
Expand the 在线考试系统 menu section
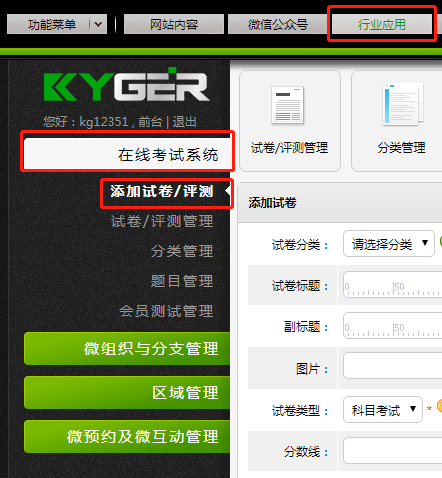(128, 154)
